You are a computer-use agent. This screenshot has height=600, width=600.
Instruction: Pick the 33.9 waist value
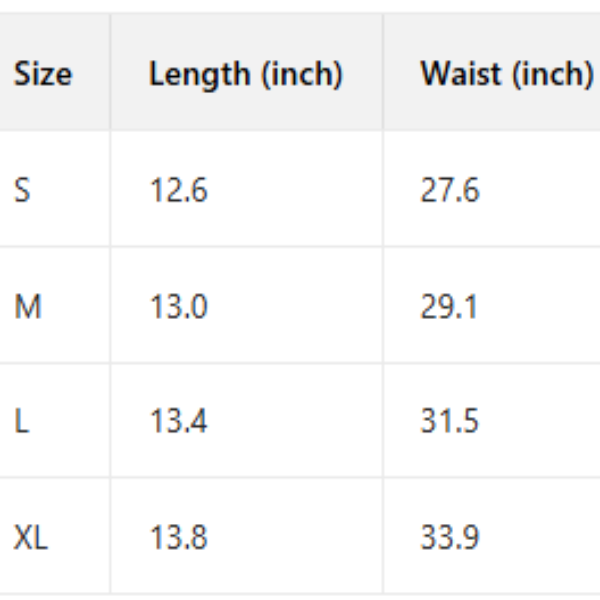tap(450, 539)
